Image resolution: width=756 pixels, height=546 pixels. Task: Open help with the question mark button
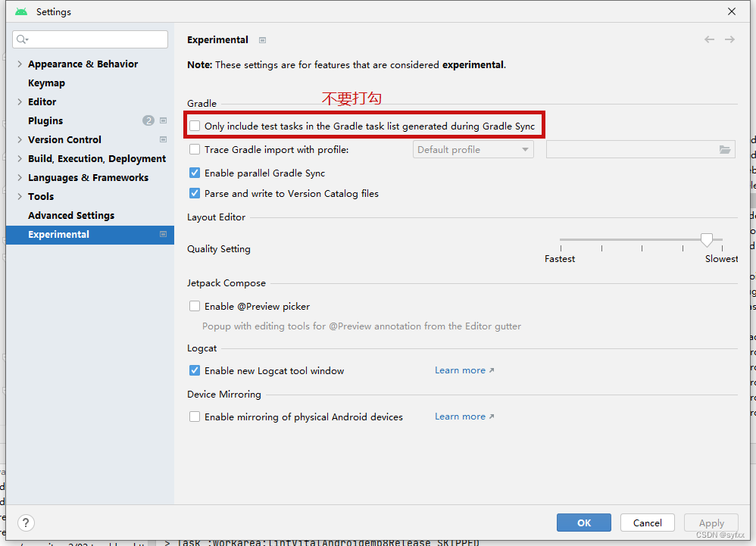(x=26, y=523)
